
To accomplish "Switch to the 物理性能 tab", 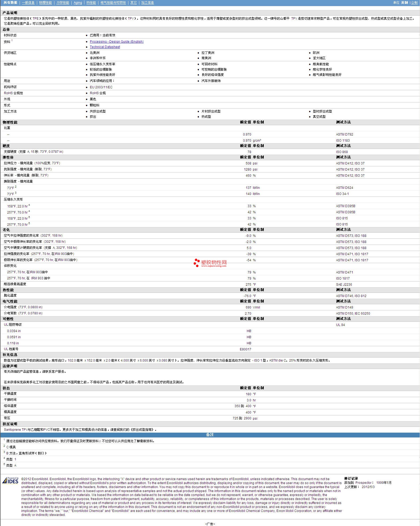I will 45,3.
